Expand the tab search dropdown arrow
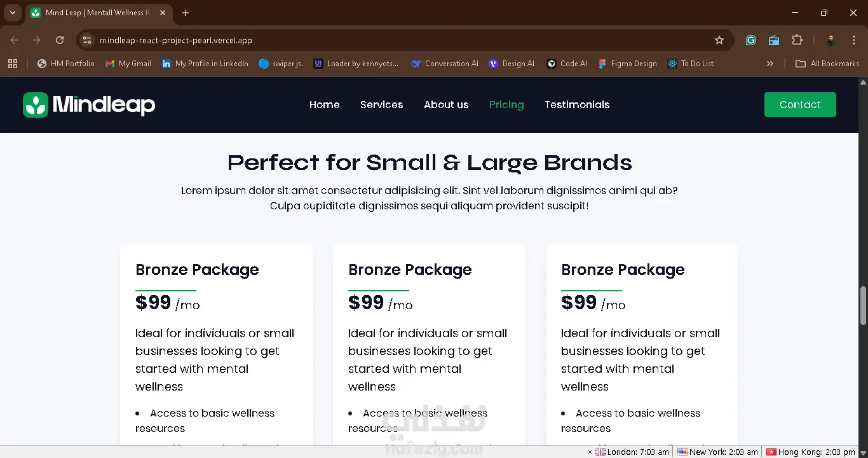 (13, 13)
